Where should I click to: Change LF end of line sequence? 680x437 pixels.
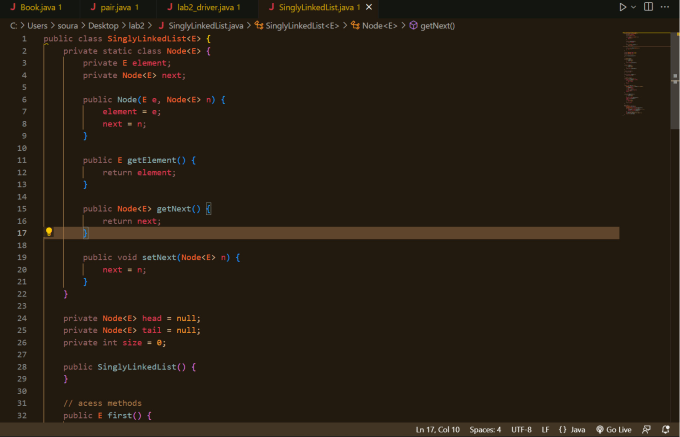[545, 430]
